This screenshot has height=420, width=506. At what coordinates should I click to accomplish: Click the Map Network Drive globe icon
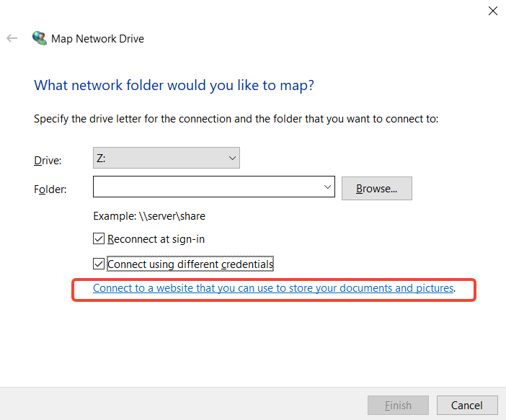tap(40, 38)
